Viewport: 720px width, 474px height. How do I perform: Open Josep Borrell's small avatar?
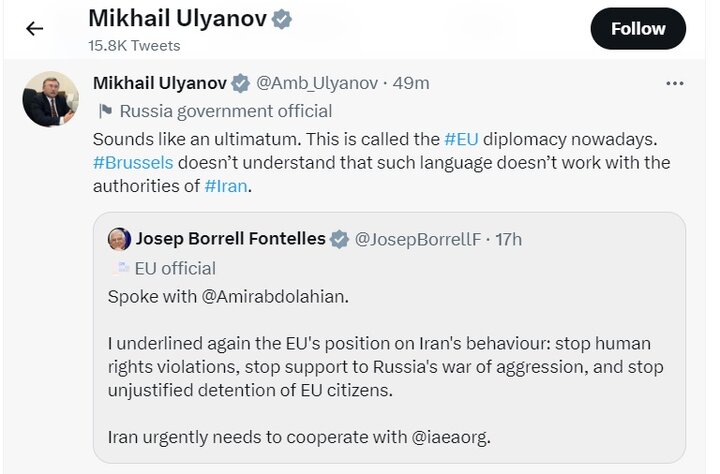point(119,239)
